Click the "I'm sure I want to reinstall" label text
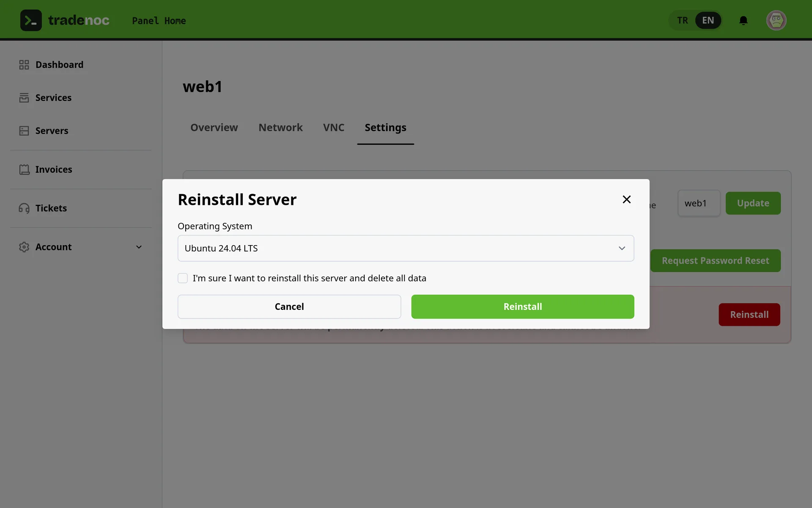Image resolution: width=812 pixels, height=508 pixels. click(x=309, y=278)
